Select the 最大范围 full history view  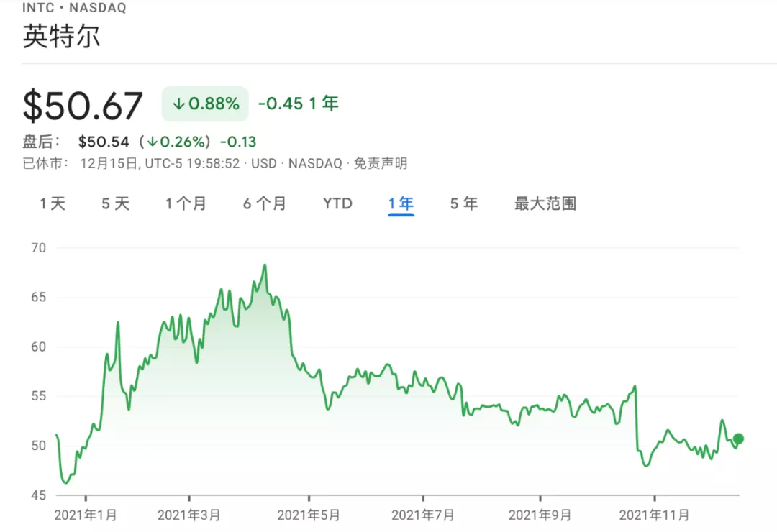tap(544, 203)
